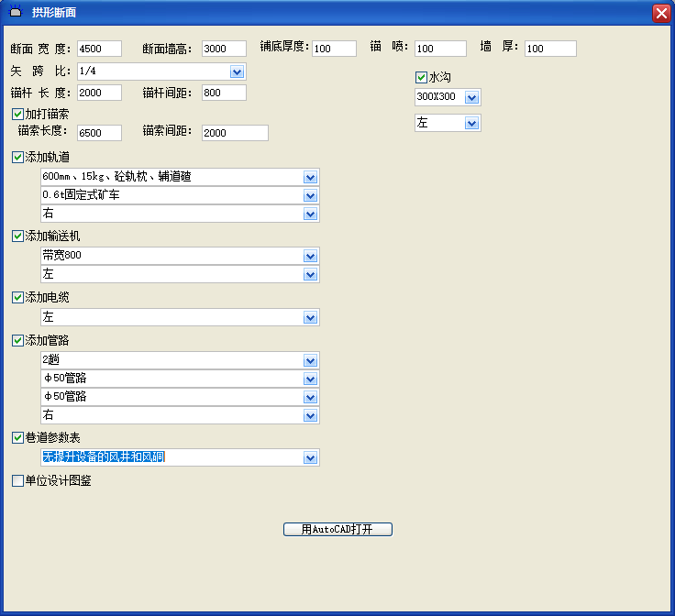Image resolution: width=675 pixels, height=616 pixels.
Task: Expand the 无提升设备的风井和风硐 dropdown
Action: 310,457
